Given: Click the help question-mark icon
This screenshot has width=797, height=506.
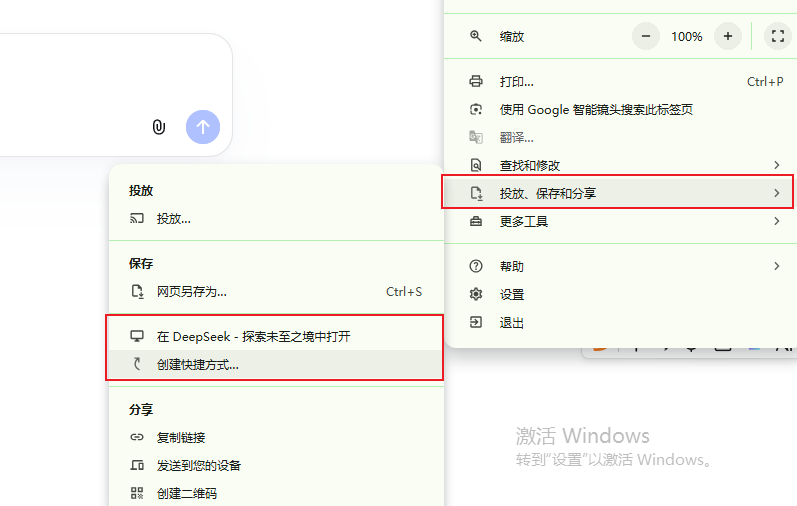Looking at the screenshot, I should [476, 266].
